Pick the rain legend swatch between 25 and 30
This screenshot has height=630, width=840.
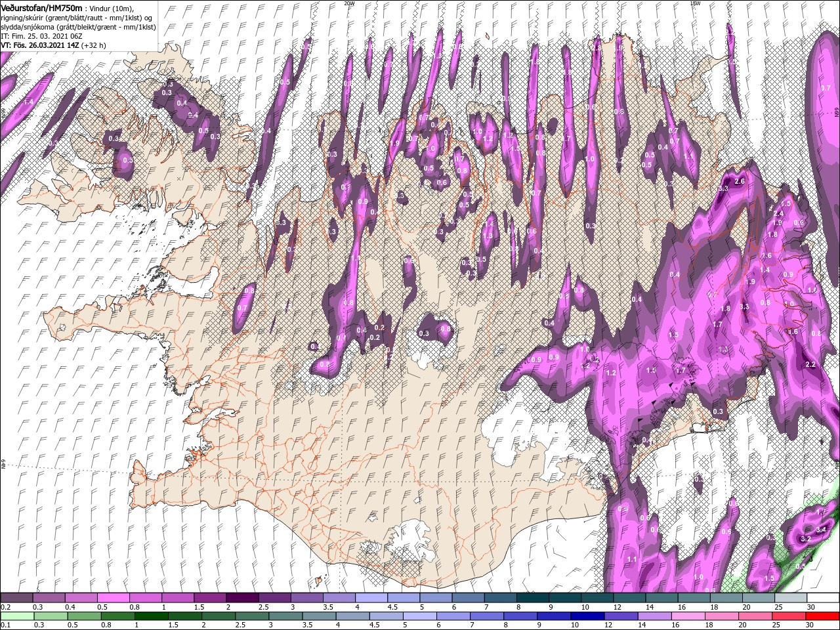[788, 617]
